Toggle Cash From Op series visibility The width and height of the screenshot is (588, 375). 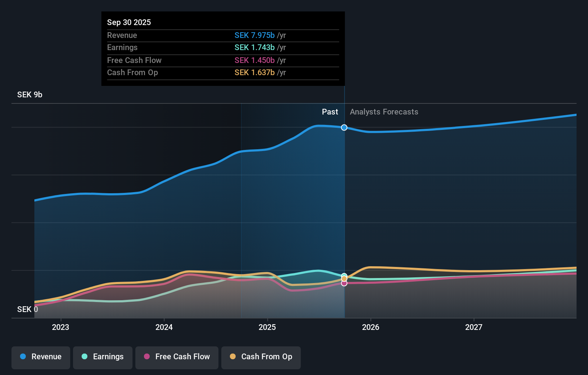coord(261,357)
